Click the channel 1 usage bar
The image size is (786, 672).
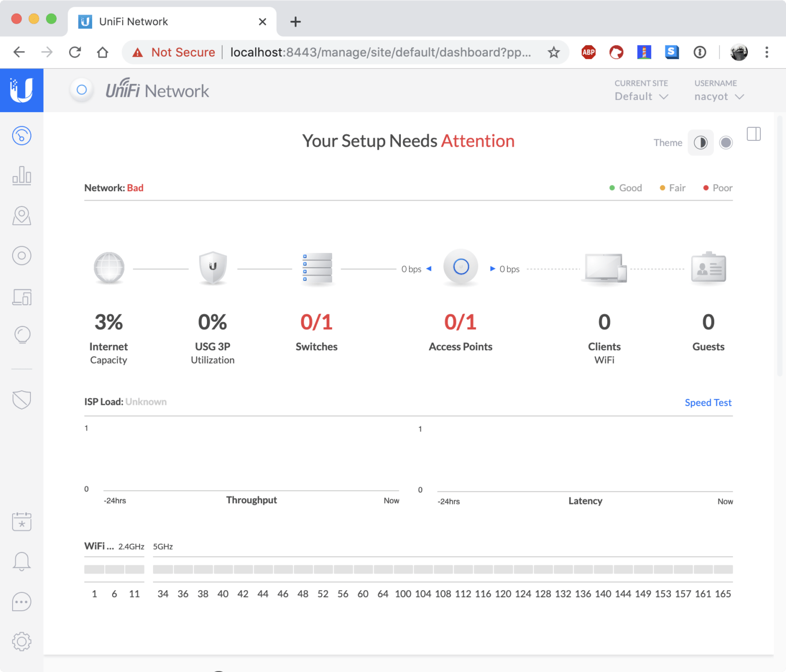tap(94, 569)
